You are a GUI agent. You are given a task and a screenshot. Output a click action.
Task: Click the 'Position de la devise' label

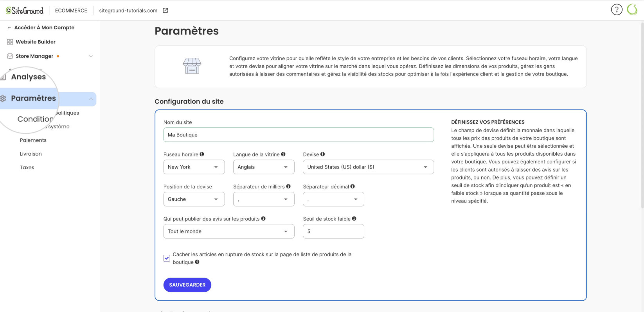pyautogui.click(x=188, y=187)
